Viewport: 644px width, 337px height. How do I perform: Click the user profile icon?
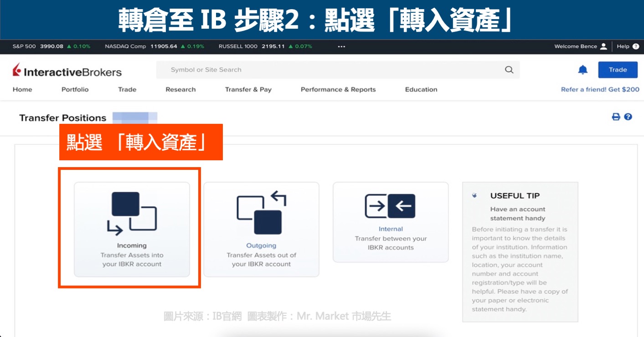click(603, 46)
